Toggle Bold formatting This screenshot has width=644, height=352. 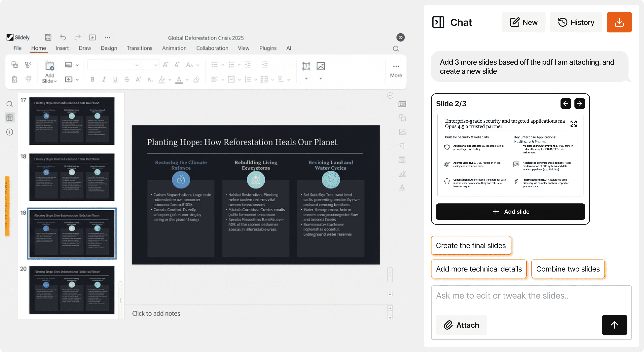pos(92,79)
